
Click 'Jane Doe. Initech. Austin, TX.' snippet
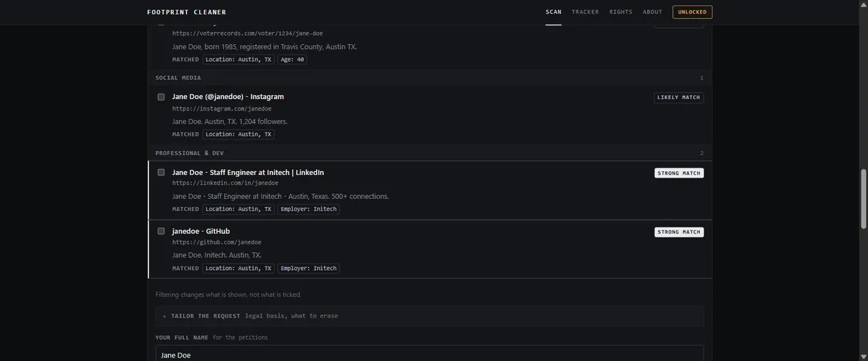tap(217, 255)
